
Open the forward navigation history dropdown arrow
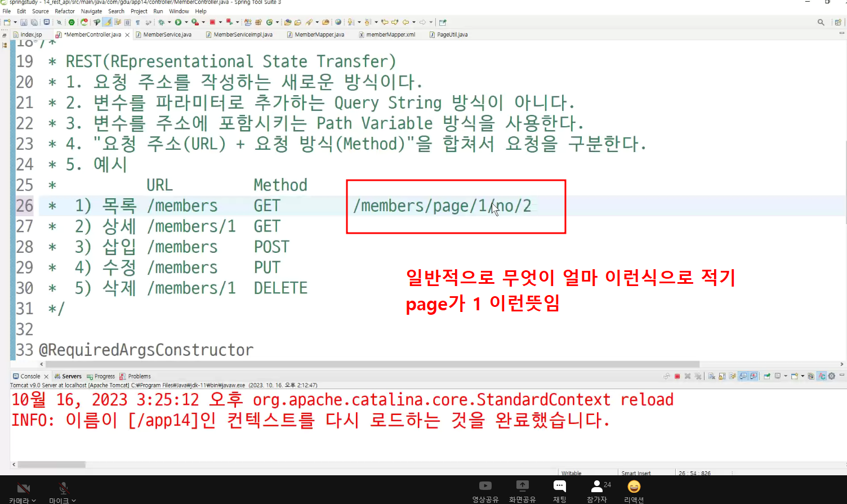pyautogui.click(x=431, y=23)
